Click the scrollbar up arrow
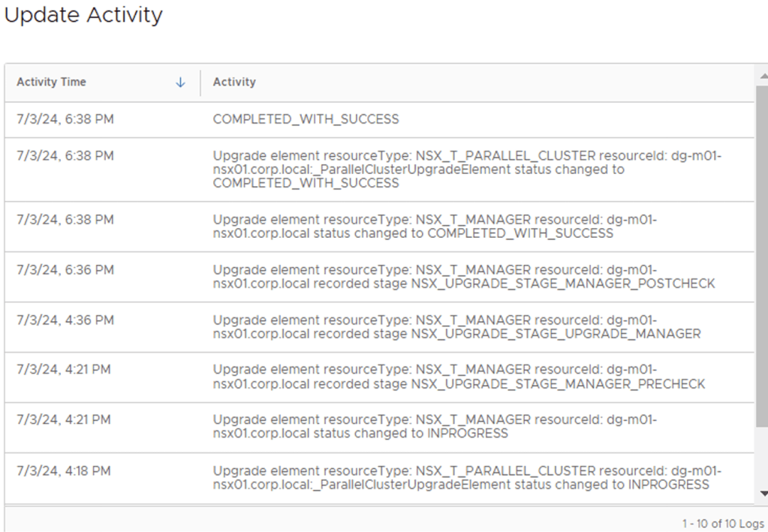The width and height of the screenshot is (768, 532). [763, 77]
